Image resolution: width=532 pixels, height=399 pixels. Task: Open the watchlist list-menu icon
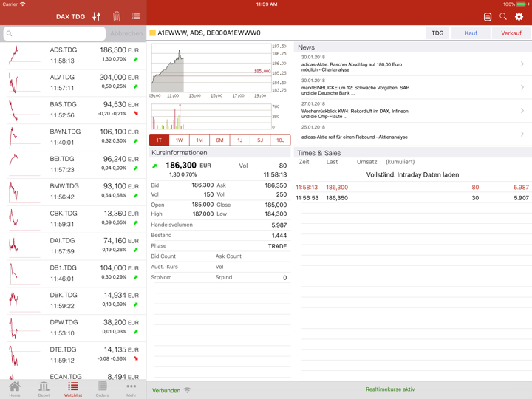(136, 16)
